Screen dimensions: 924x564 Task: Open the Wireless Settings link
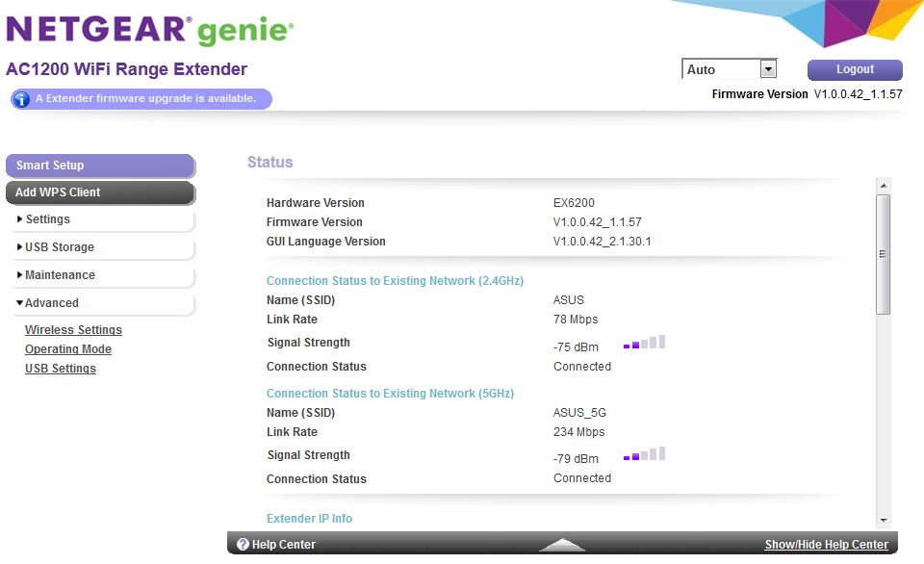[x=73, y=330]
